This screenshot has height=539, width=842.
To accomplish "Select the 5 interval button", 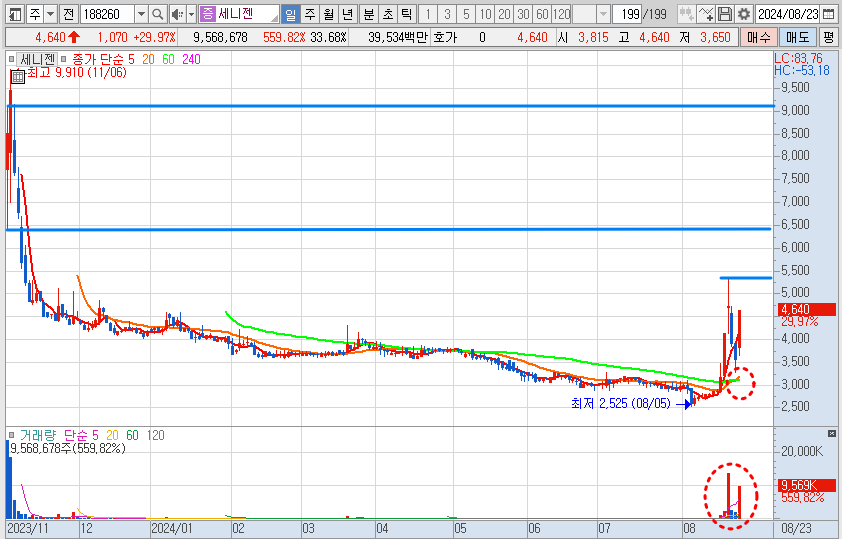I will coord(466,14).
